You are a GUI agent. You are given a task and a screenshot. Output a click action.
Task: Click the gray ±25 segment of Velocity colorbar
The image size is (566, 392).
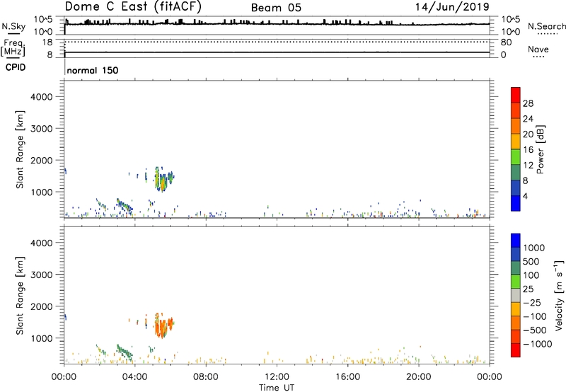(516, 295)
